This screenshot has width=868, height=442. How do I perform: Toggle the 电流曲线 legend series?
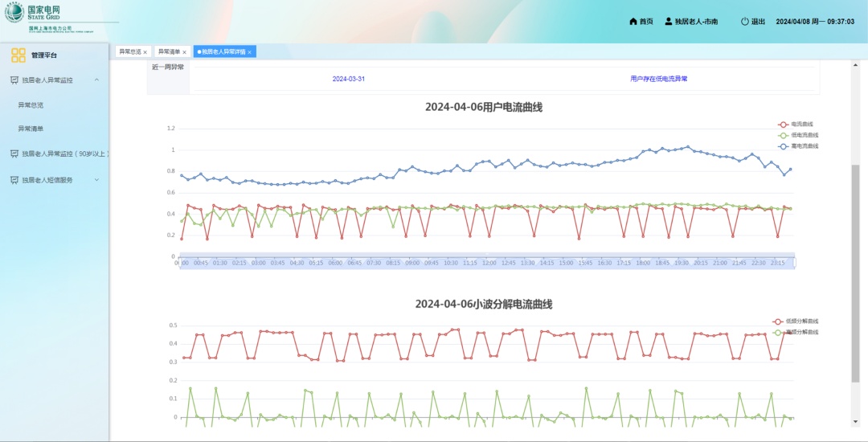point(784,125)
